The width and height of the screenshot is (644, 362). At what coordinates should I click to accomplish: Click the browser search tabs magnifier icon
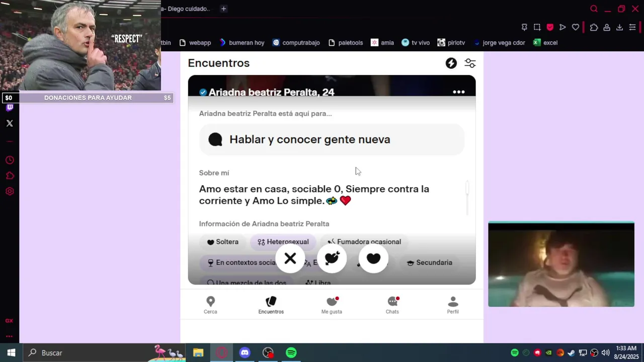(594, 9)
